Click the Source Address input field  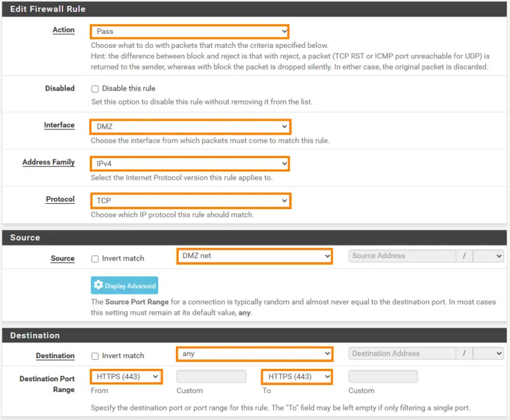[x=402, y=256]
